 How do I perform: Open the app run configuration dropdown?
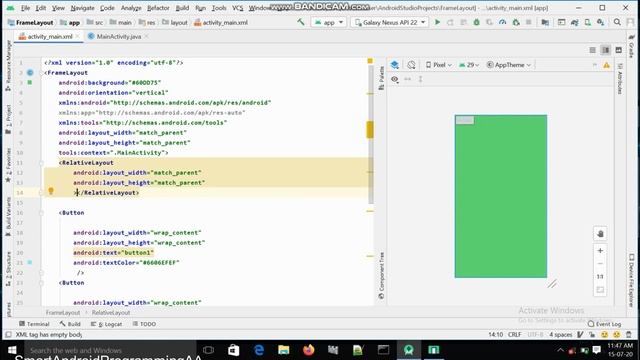[329, 22]
